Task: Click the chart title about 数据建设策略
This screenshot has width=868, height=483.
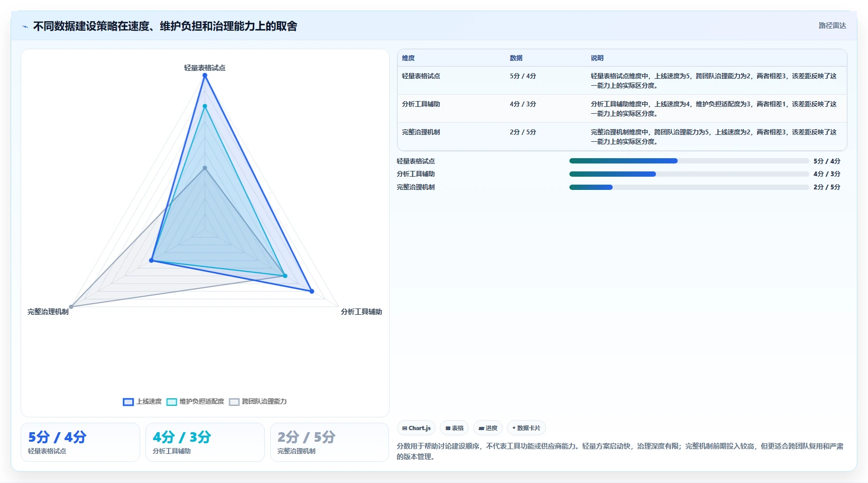Action: (165, 26)
